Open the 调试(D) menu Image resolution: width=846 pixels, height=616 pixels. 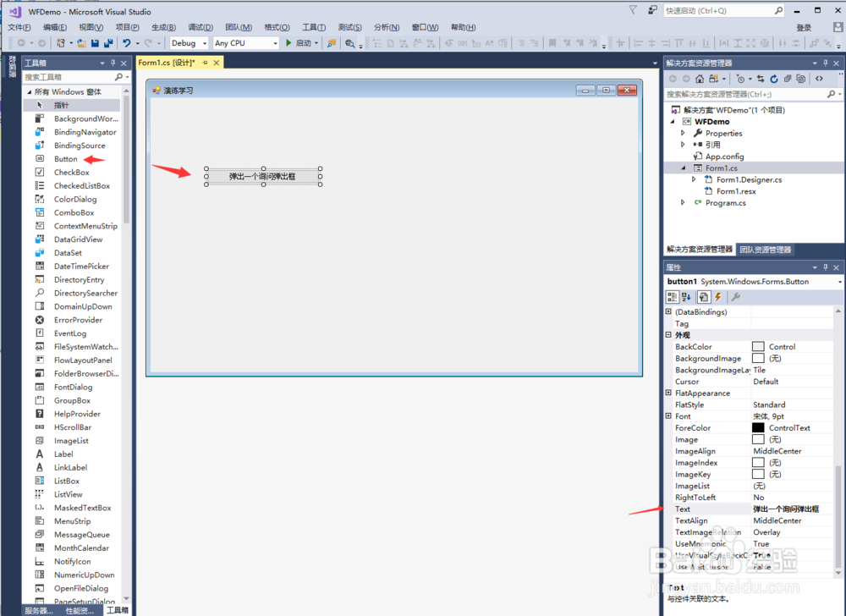(x=201, y=28)
